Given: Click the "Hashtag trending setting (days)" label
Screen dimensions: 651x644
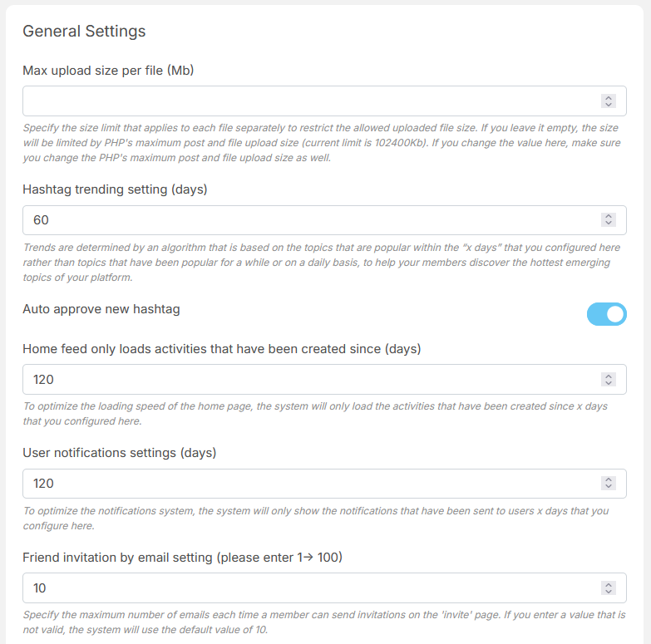Looking at the screenshot, I should (115, 189).
